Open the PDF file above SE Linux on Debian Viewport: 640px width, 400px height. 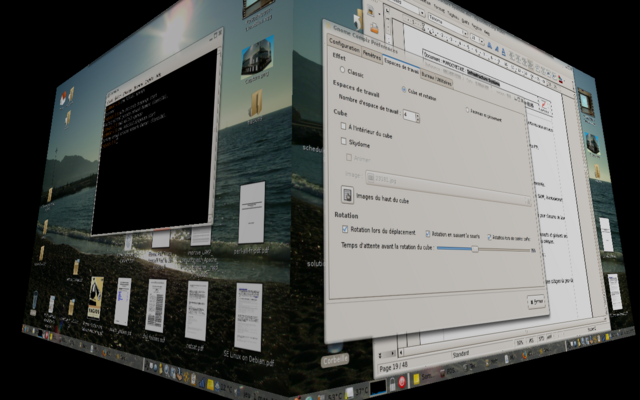pyautogui.click(x=251, y=213)
